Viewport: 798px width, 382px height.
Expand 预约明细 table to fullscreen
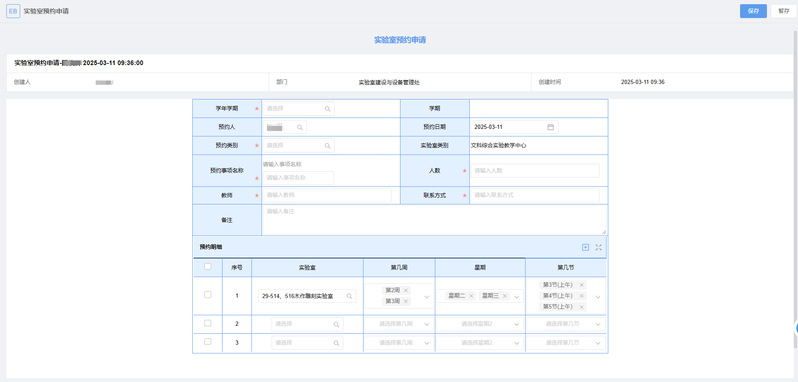pyautogui.click(x=598, y=247)
